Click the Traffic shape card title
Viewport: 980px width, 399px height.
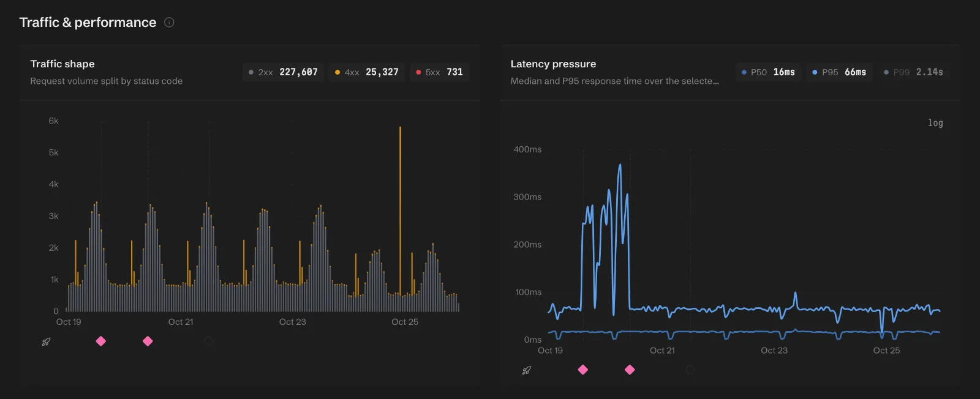pos(62,64)
